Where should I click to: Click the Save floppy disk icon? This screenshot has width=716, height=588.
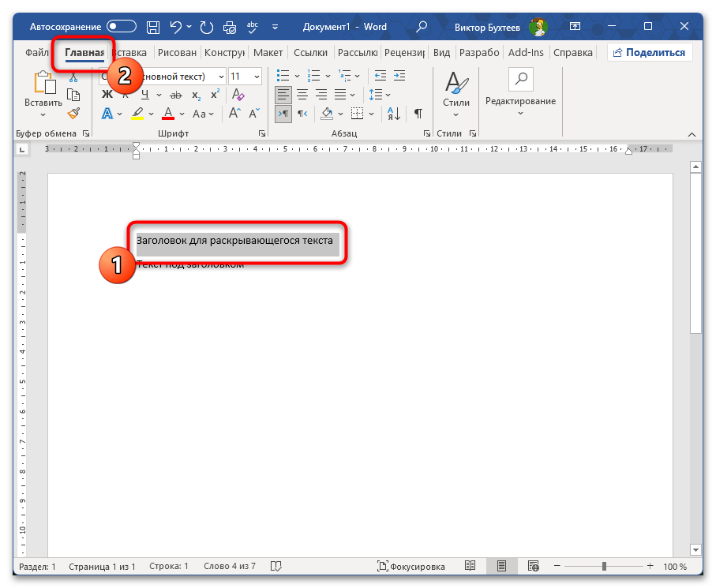pyautogui.click(x=154, y=27)
